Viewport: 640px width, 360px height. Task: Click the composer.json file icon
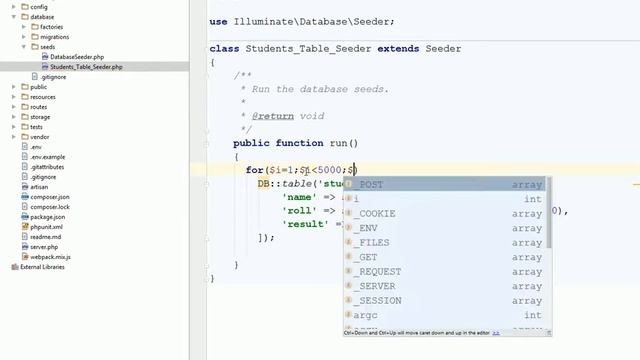point(25,197)
